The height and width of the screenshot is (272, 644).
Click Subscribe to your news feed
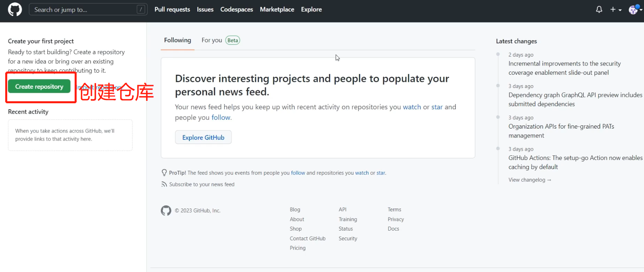(x=202, y=184)
